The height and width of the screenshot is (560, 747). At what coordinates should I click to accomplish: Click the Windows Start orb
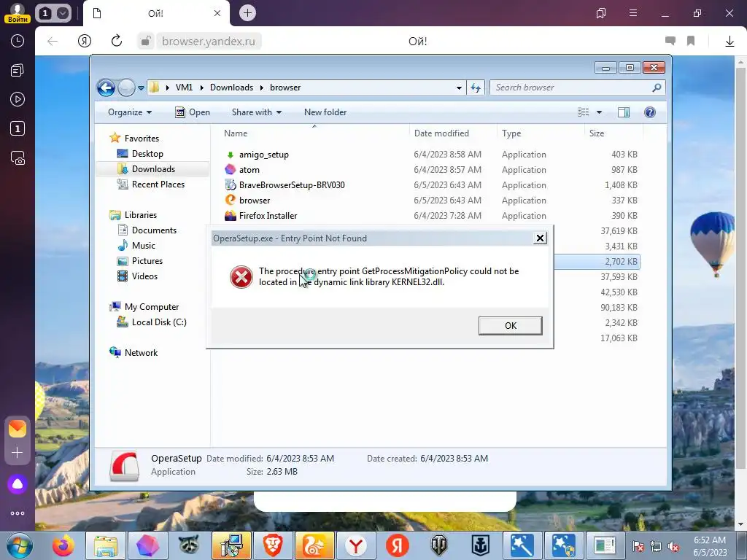pos(20,545)
